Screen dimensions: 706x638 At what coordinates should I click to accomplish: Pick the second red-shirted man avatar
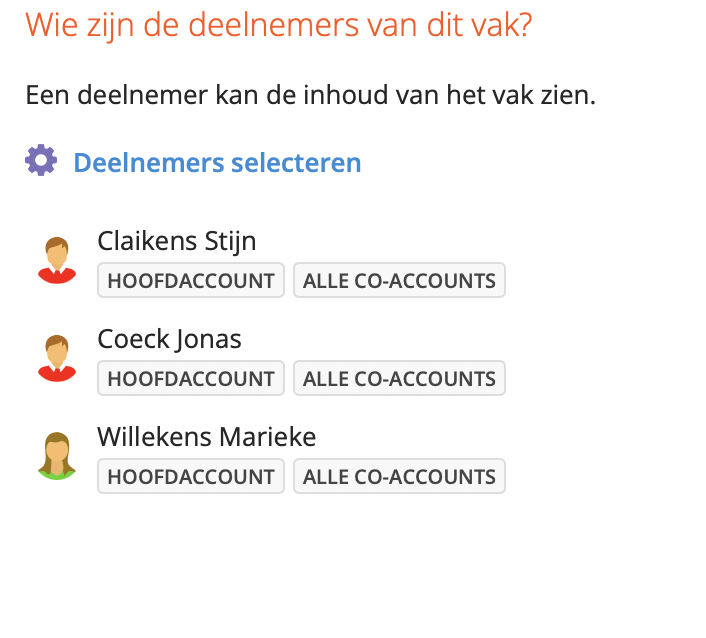(57, 358)
